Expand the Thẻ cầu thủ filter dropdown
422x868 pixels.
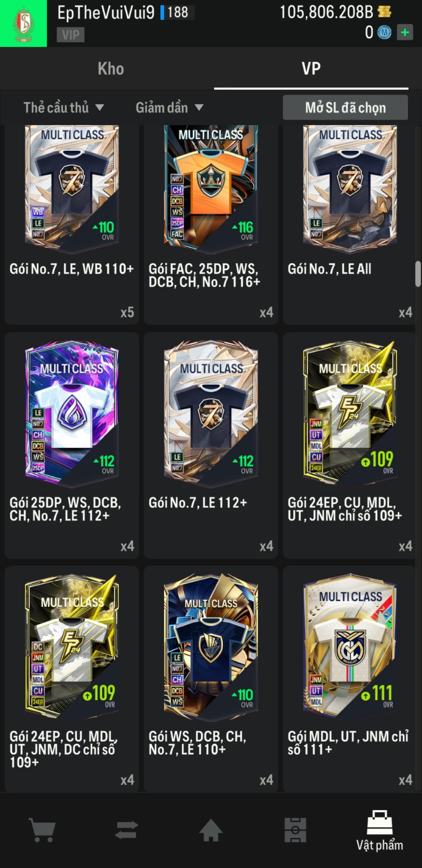(x=64, y=108)
